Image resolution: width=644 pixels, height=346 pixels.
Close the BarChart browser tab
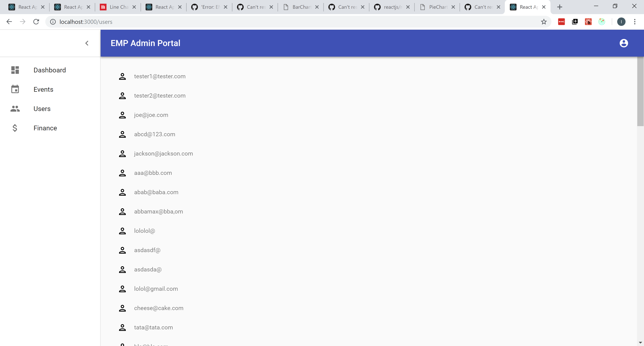coord(317,7)
